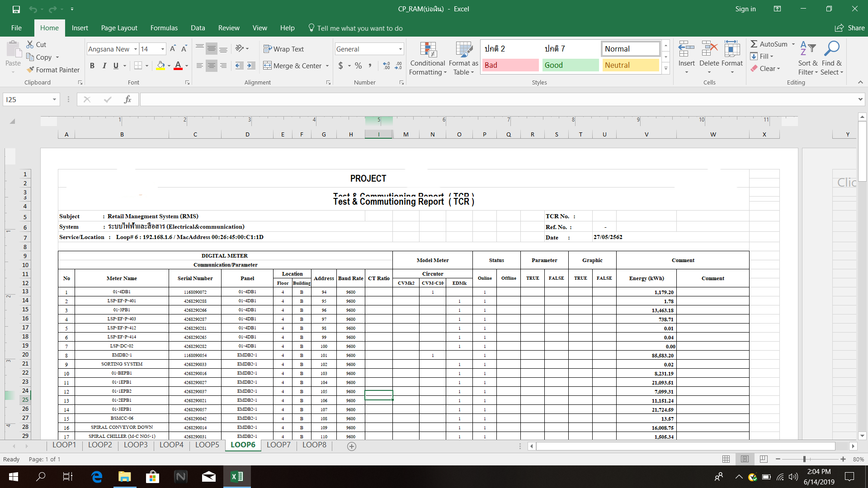Screen dimensions: 868x488
Task: Click the Format Painter brush icon
Action: pos(31,70)
